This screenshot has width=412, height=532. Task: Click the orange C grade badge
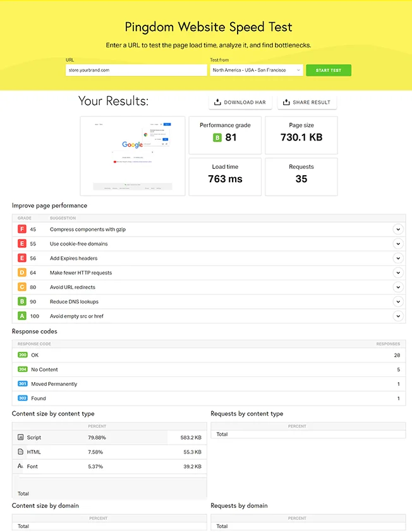(22, 287)
